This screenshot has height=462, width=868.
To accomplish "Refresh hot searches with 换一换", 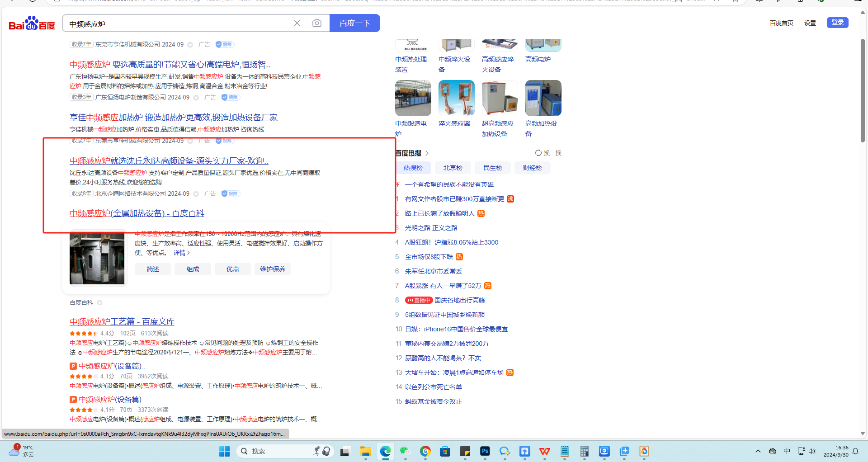I will (548, 153).
